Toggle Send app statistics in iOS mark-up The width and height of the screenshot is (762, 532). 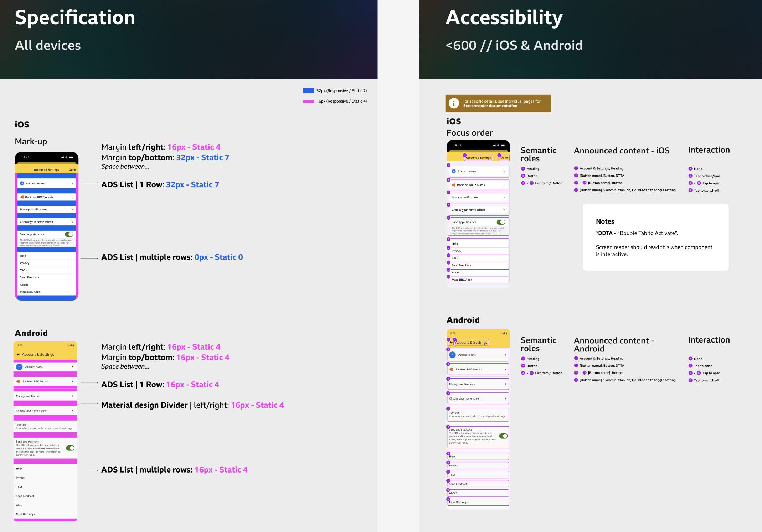(69, 234)
